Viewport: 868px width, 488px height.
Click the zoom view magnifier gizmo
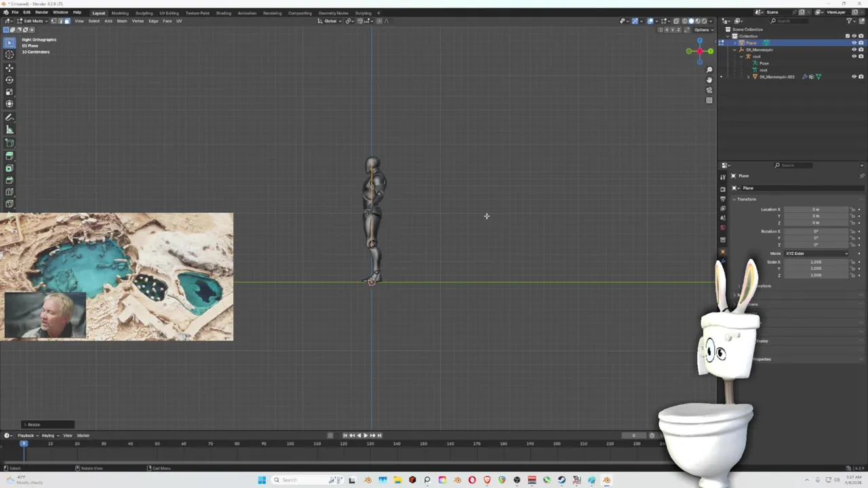(x=709, y=70)
